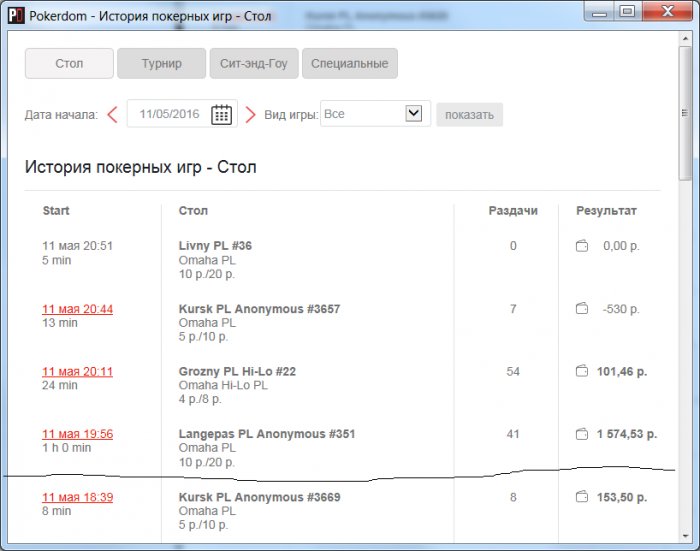Go to previous date with left arrow
700x551 pixels.
pyautogui.click(x=112, y=115)
